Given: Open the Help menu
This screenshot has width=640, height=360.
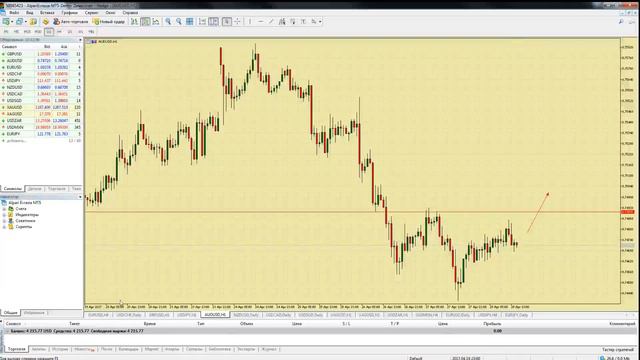Looking at the screenshot, I should coord(130,13).
